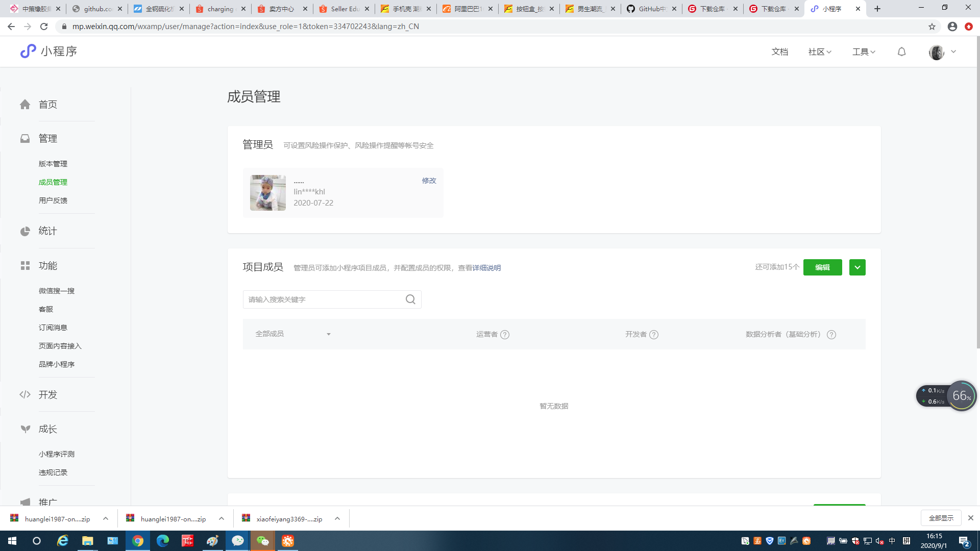This screenshot has width=980, height=551.
Task: Open the green dropdown arrow beside 编辑
Action: [857, 267]
